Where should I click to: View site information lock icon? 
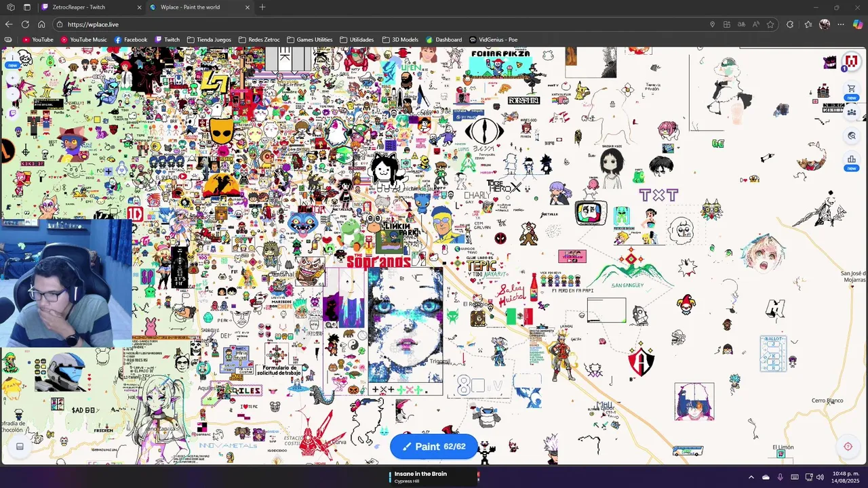(60, 24)
